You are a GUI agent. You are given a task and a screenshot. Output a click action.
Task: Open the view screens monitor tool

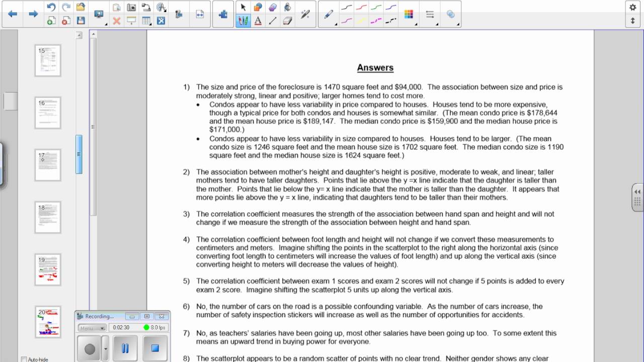point(99,14)
